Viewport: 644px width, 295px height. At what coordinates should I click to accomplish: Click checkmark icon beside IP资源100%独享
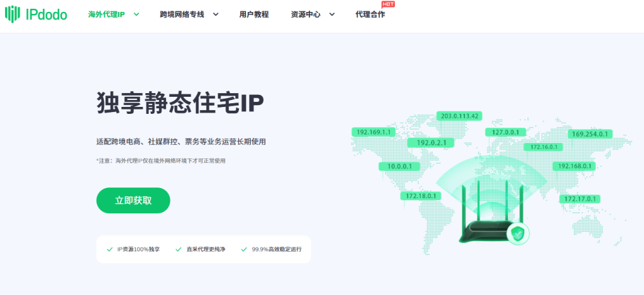tap(110, 249)
